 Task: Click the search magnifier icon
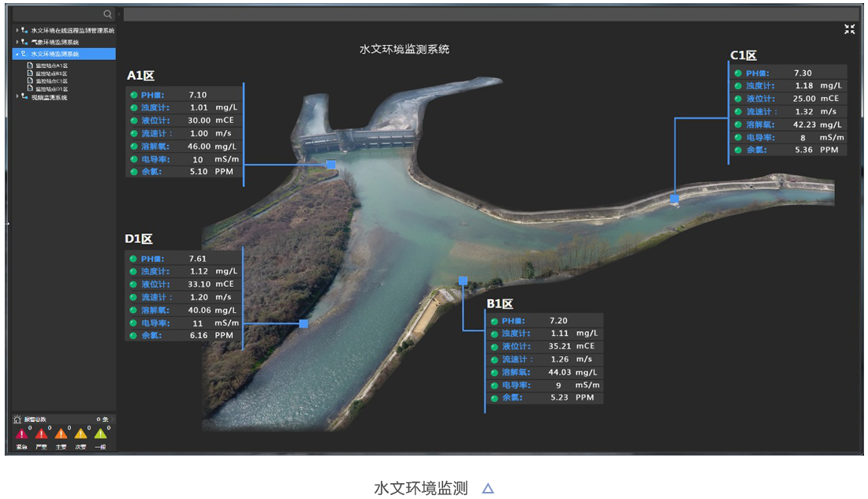(x=107, y=14)
